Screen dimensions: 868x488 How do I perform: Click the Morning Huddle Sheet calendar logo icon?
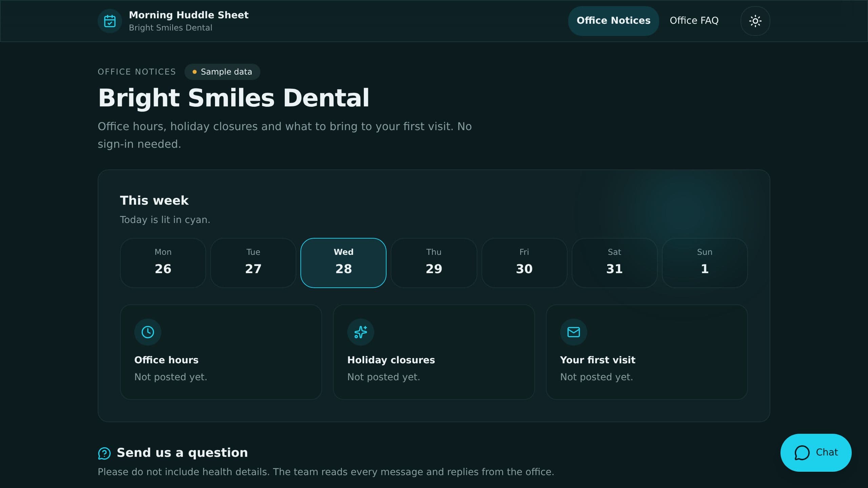[x=110, y=21]
